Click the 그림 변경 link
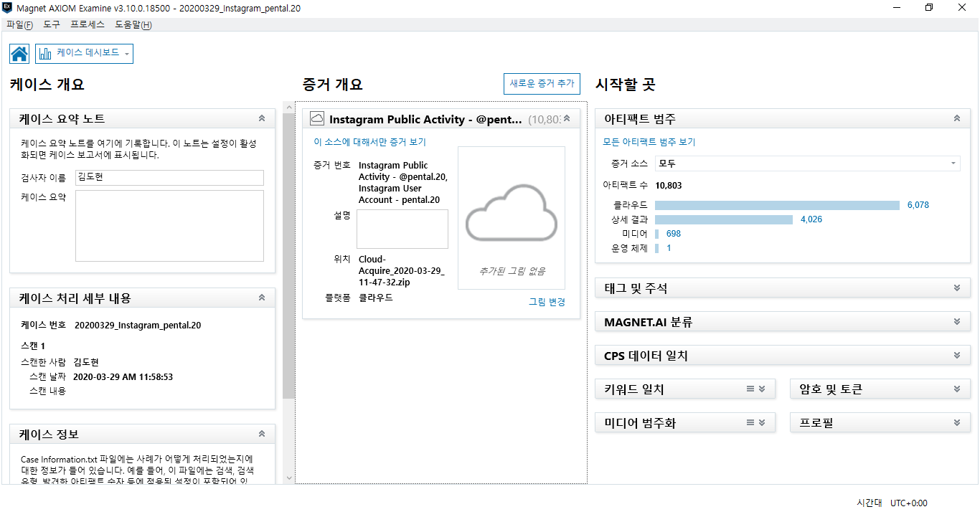The height and width of the screenshot is (522, 980). coord(547,302)
